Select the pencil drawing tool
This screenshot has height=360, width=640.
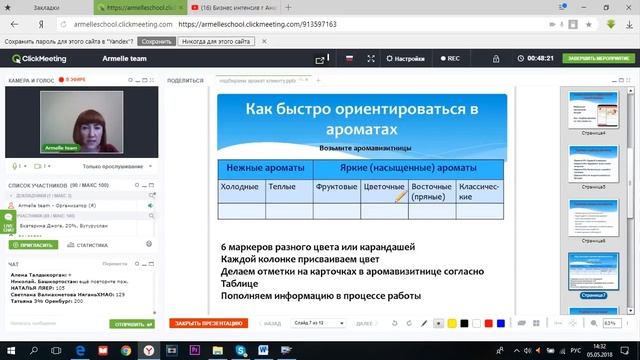pos(424,323)
